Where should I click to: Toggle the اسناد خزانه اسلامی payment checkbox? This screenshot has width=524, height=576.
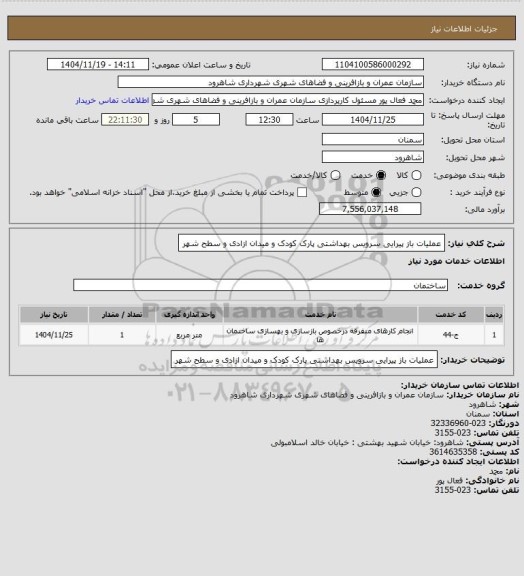pyautogui.click(x=302, y=192)
